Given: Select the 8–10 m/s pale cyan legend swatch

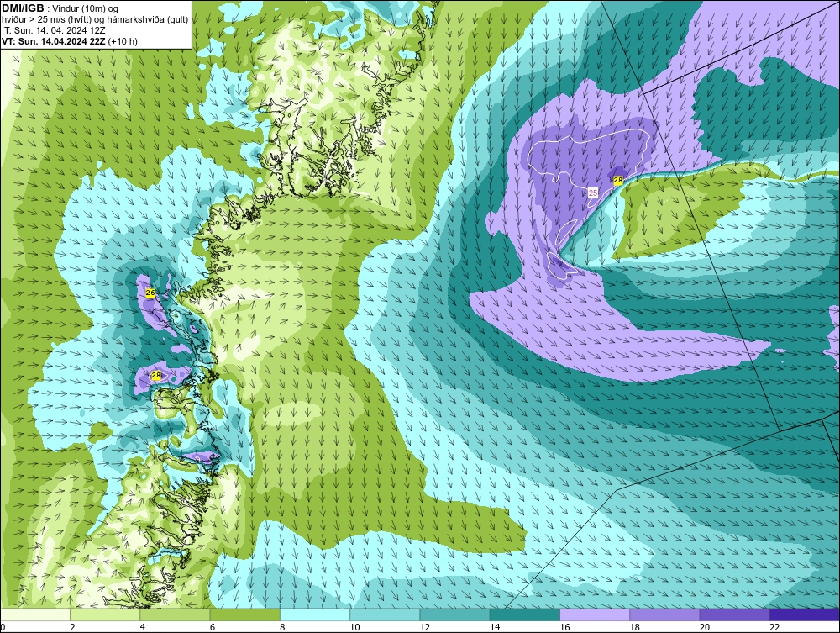Looking at the screenshot, I should [315, 615].
